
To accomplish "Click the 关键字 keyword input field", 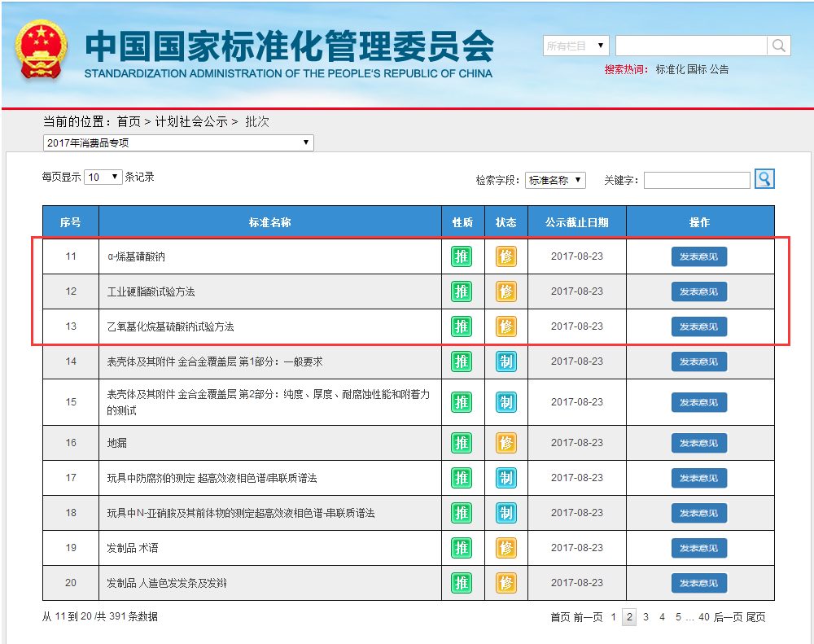I will pyautogui.click(x=697, y=180).
